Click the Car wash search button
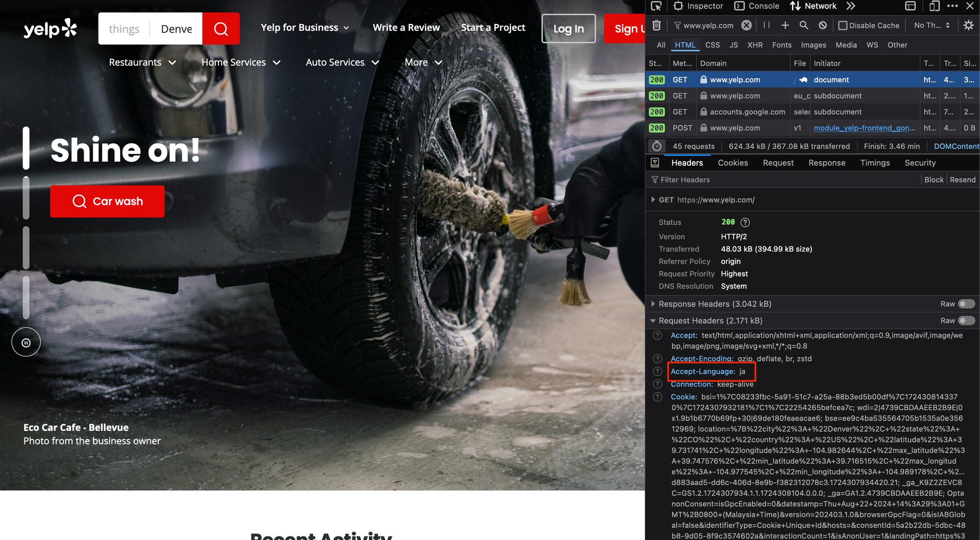 (x=107, y=201)
